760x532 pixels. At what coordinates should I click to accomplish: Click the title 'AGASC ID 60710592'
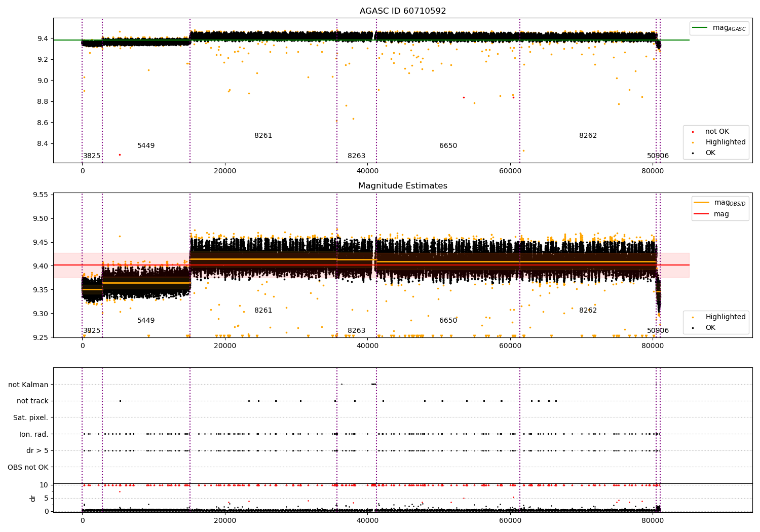coord(403,11)
